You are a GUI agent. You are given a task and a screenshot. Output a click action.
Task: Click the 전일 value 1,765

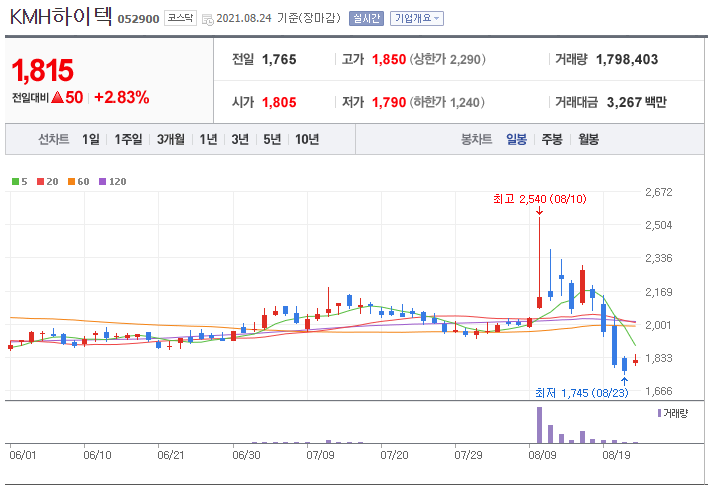point(279,59)
